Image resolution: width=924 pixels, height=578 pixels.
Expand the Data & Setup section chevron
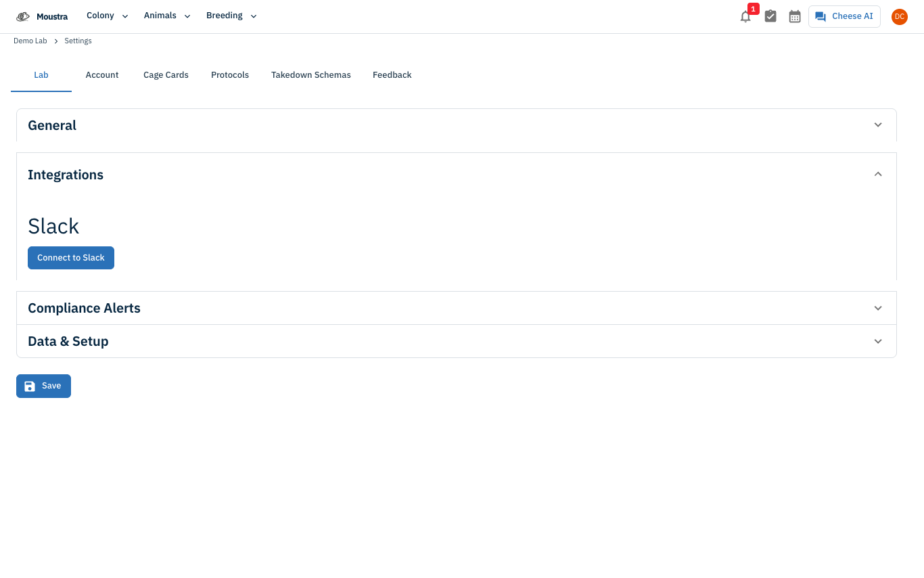878,341
